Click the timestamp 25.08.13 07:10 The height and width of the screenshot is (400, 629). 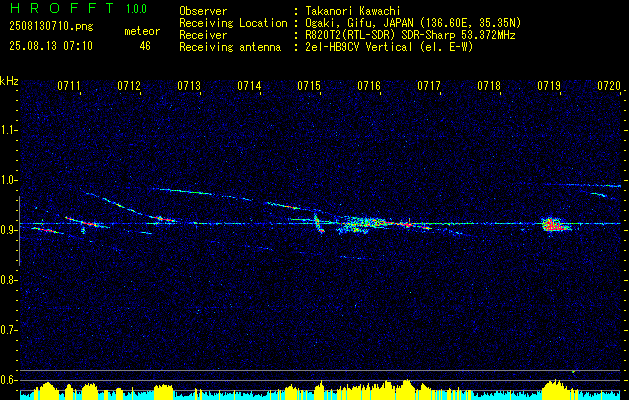pos(51,46)
